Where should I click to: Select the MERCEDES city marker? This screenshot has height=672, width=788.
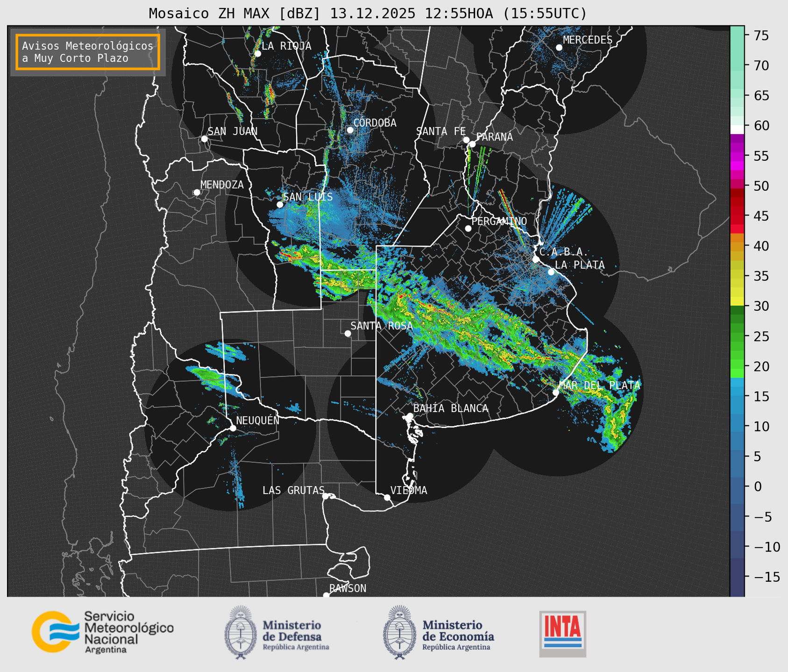coord(559,48)
